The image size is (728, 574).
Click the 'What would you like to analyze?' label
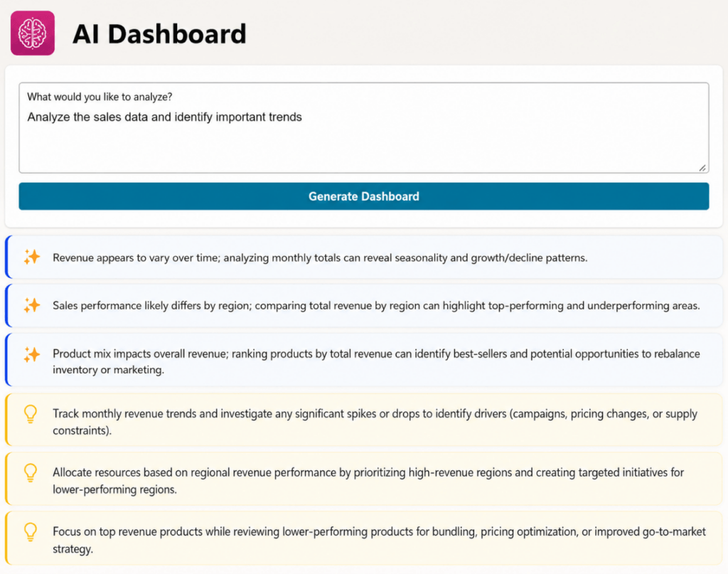click(x=100, y=97)
